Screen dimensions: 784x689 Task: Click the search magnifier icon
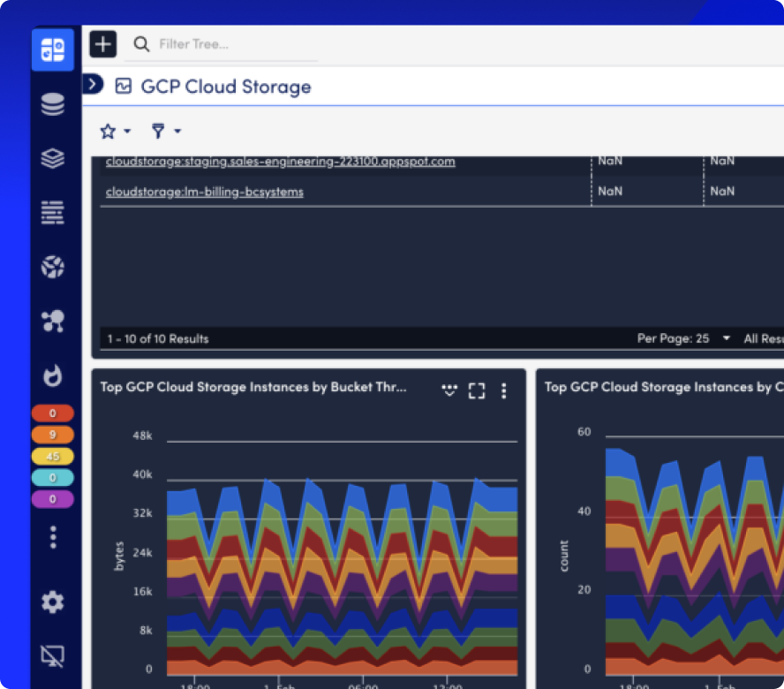(x=141, y=44)
